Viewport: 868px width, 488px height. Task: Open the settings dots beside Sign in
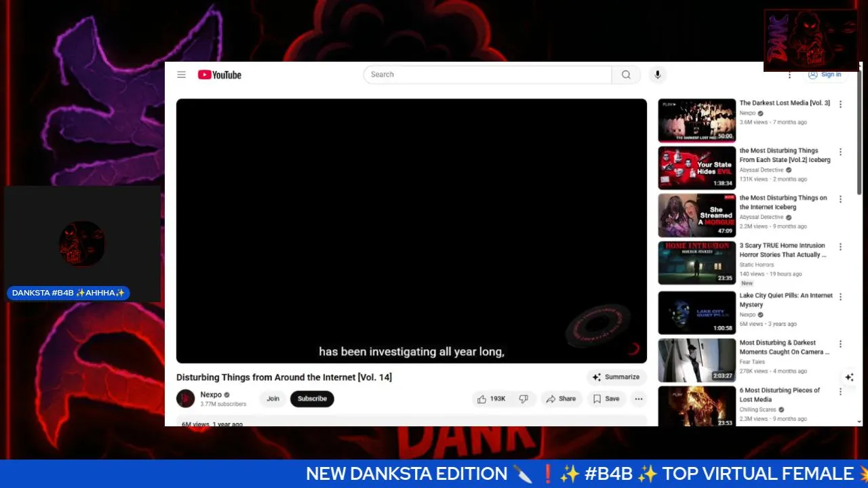[789, 75]
